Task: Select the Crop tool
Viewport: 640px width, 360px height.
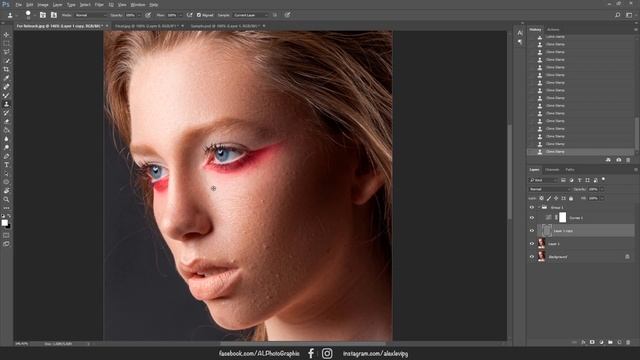Action: (6, 69)
